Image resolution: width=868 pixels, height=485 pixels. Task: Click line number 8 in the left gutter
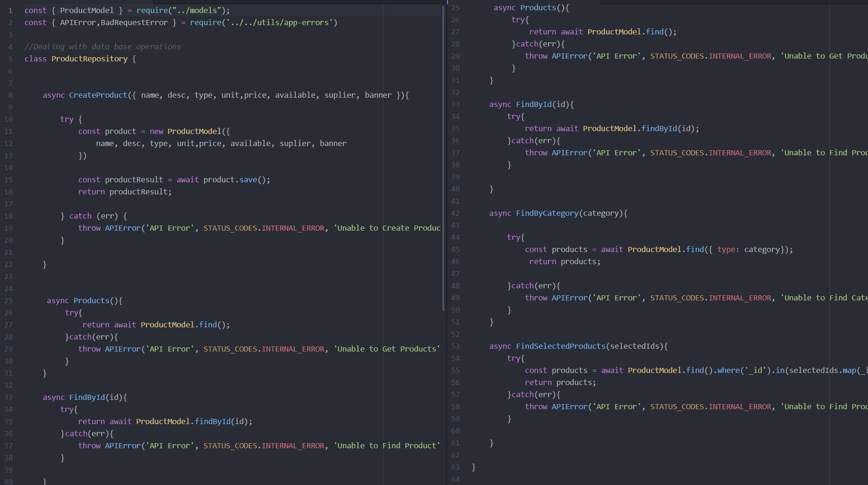10,95
